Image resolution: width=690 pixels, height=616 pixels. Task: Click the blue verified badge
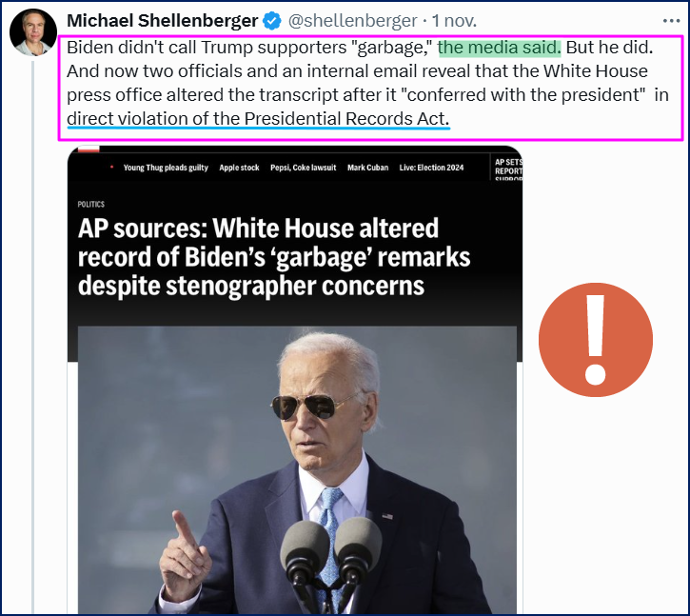point(272,21)
